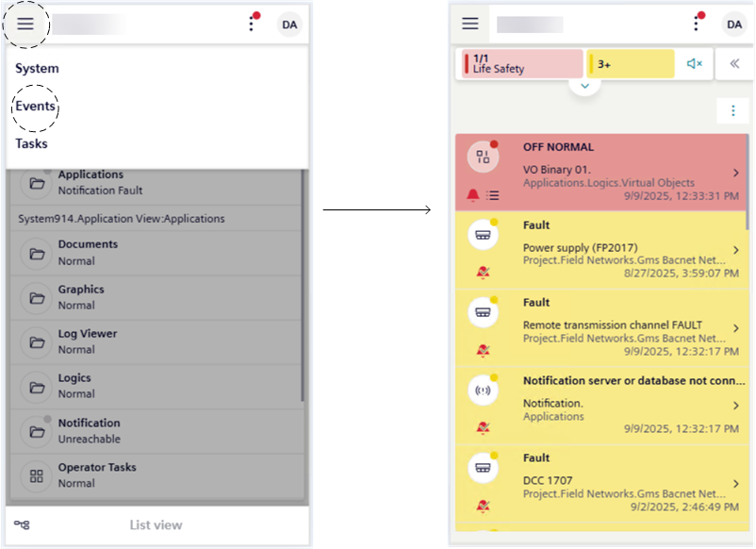Select Events from the navigation menu
The height and width of the screenshot is (549, 756).
click(x=35, y=107)
